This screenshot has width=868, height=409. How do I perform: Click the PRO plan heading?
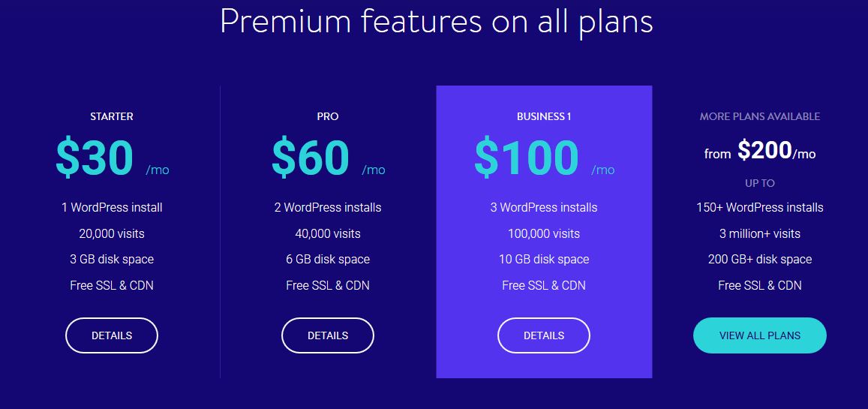[328, 117]
